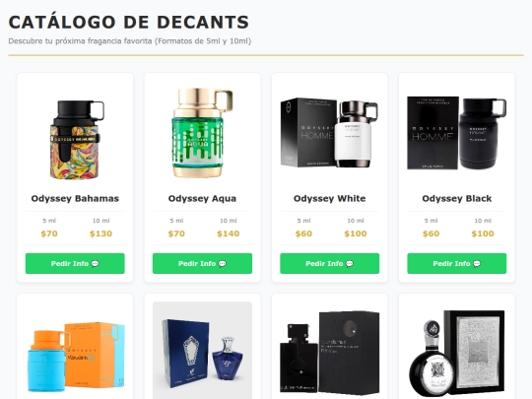
Task: Click Pedir Info for Odyssey Aqua
Action: pos(202,263)
